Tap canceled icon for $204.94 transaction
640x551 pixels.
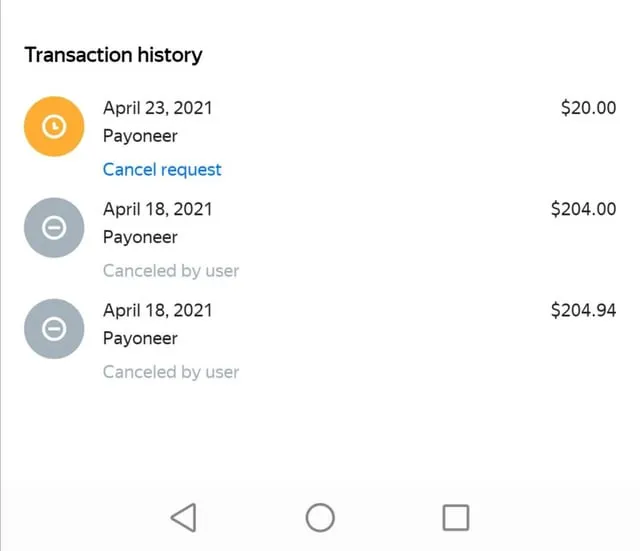pyautogui.click(x=54, y=329)
